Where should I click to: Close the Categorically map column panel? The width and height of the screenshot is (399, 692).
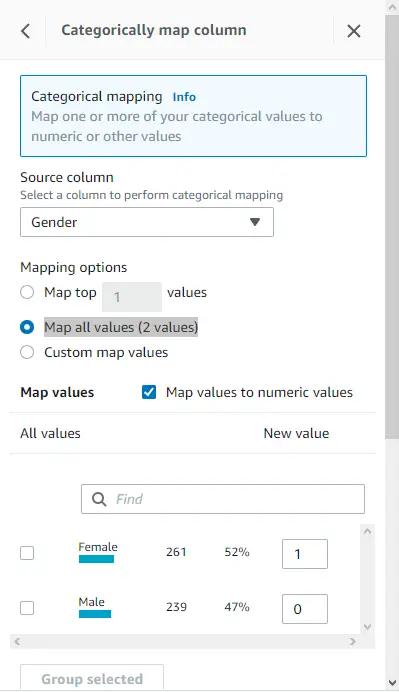pyautogui.click(x=354, y=31)
